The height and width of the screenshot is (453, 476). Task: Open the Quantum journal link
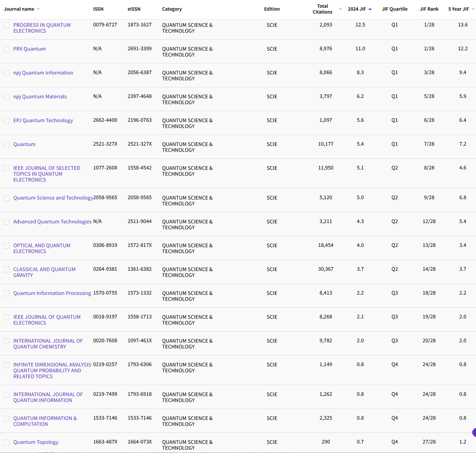tap(24, 144)
